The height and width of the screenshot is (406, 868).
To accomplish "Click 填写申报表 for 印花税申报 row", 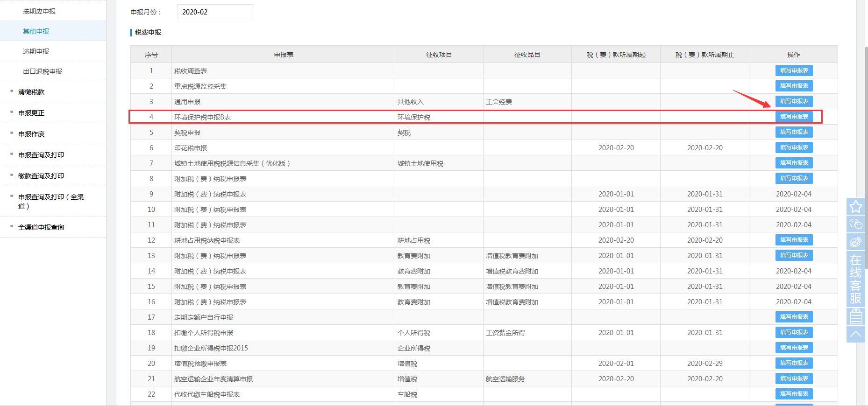I will point(794,147).
